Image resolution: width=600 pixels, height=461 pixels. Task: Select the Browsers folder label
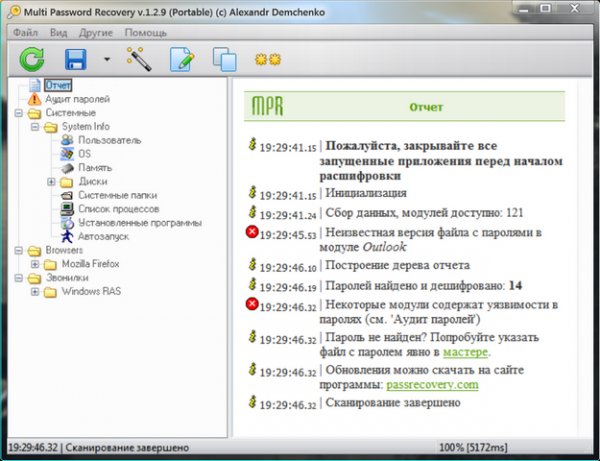click(64, 250)
